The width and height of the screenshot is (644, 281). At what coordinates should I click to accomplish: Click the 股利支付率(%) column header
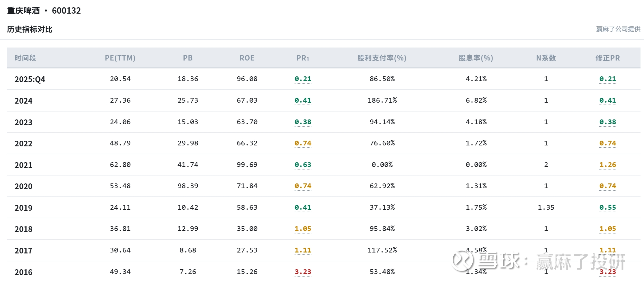(x=382, y=58)
